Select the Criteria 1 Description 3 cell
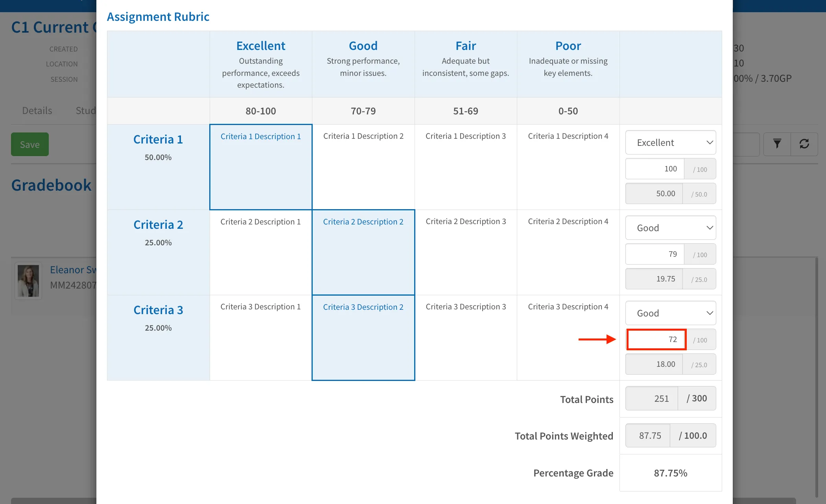The image size is (826, 504). click(466, 167)
